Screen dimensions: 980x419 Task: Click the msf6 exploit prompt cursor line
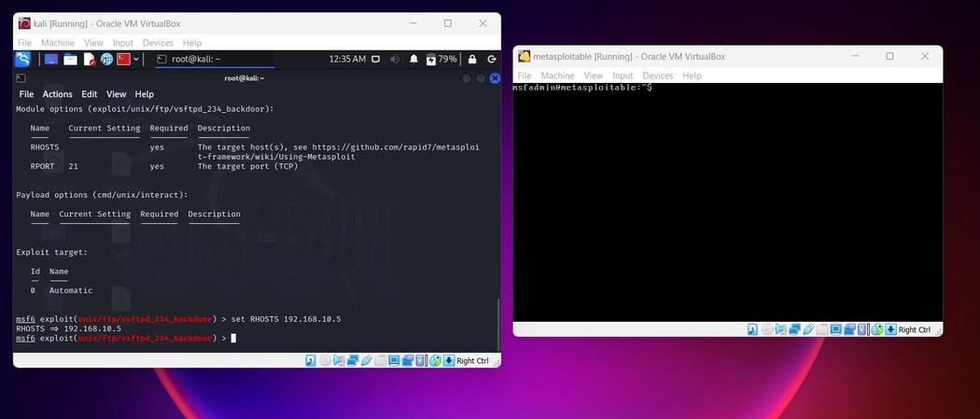click(126, 338)
